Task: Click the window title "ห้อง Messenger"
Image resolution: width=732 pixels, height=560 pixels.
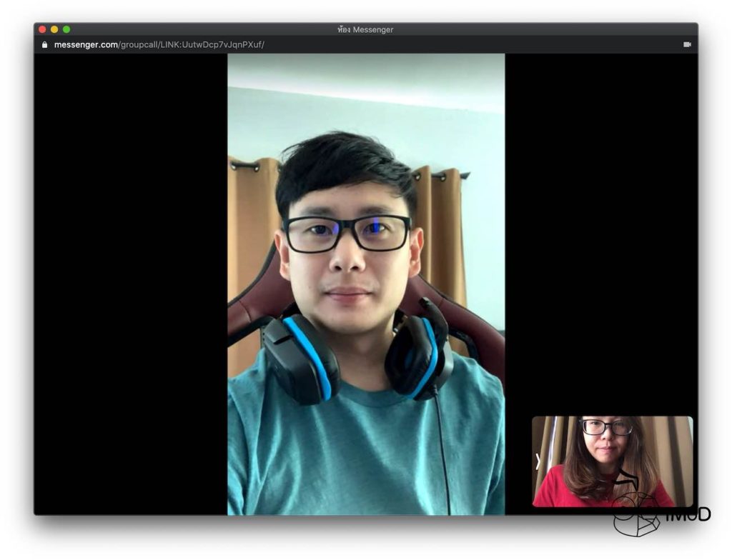Action: pos(365,29)
